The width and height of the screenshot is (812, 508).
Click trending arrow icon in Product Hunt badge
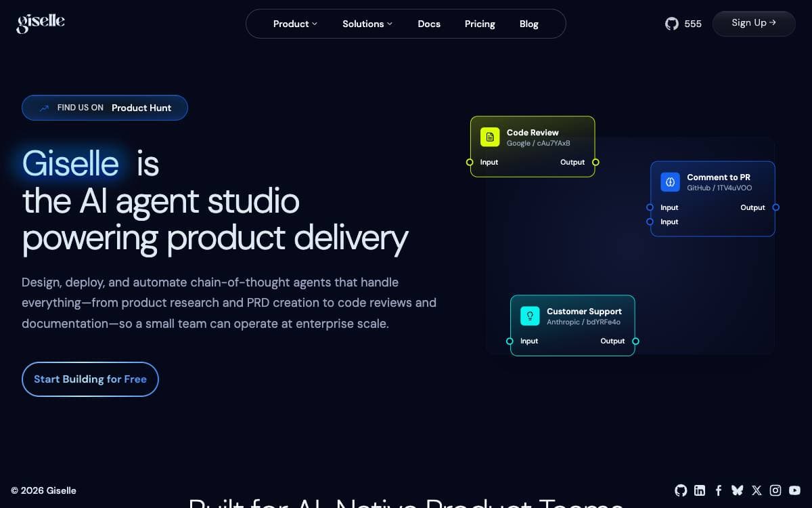point(44,108)
